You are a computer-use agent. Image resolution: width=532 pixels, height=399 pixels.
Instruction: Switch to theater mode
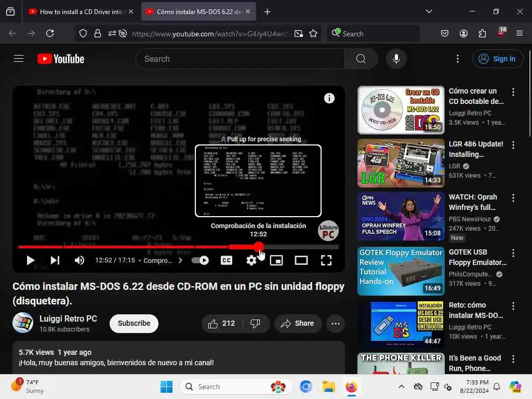301,260
